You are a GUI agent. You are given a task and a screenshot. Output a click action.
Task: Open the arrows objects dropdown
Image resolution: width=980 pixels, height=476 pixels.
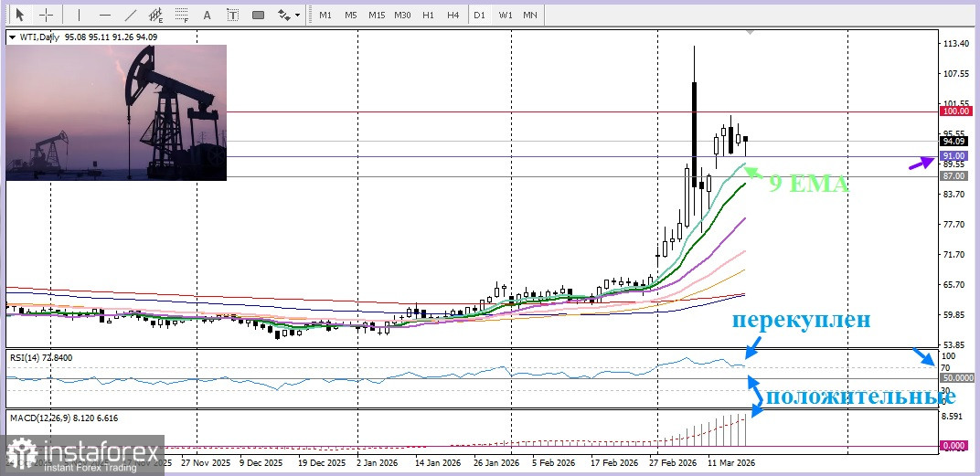(289, 15)
